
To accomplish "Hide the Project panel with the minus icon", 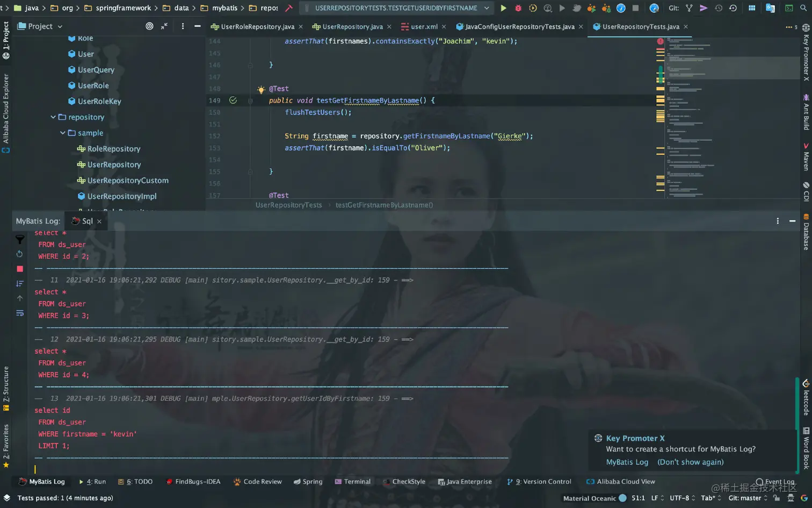I will click(198, 26).
